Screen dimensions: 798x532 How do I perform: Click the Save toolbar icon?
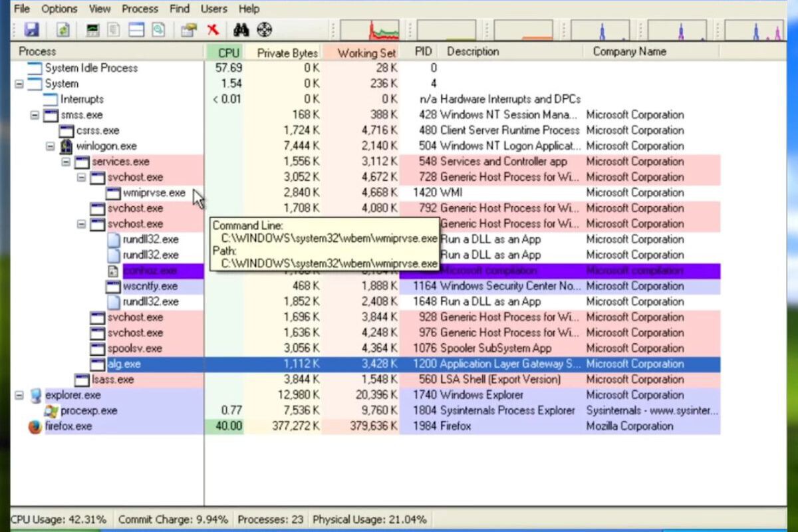[x=31, y=29]
